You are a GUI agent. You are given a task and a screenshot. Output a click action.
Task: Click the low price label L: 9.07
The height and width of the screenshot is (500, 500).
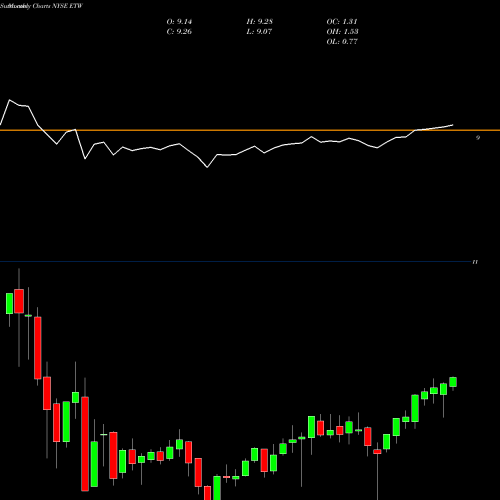(x=259, y=32)
